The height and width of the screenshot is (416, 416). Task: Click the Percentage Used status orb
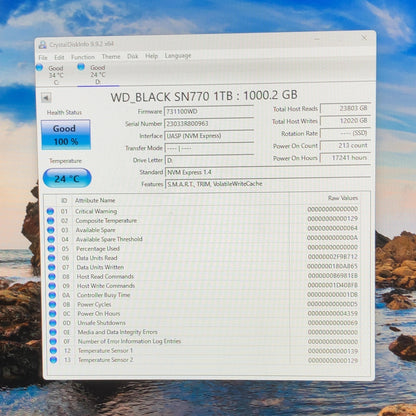[x=51, y=249]
